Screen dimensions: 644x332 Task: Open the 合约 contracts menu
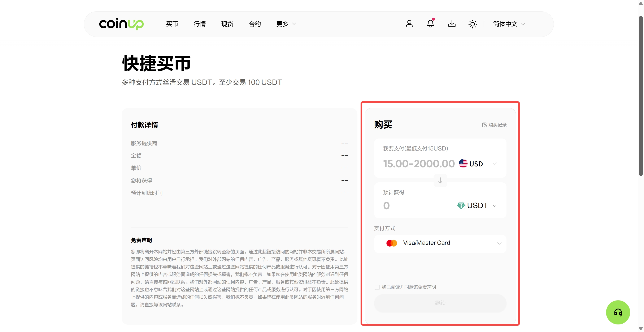tap(255, 24)
